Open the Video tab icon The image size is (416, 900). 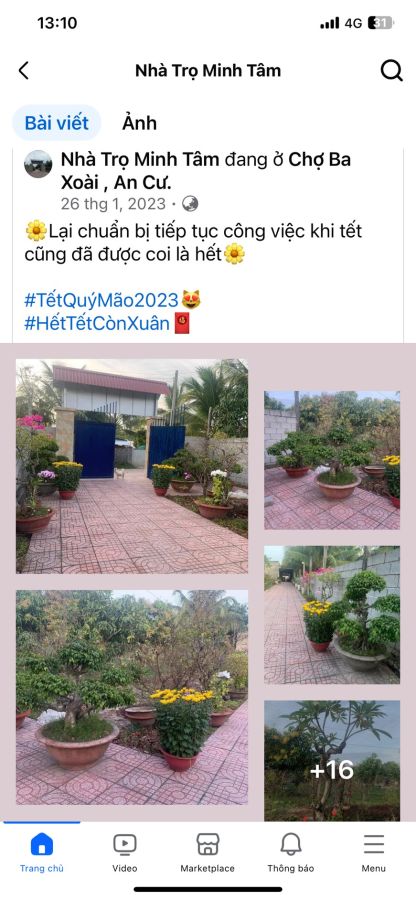click(x=125, y=845)
